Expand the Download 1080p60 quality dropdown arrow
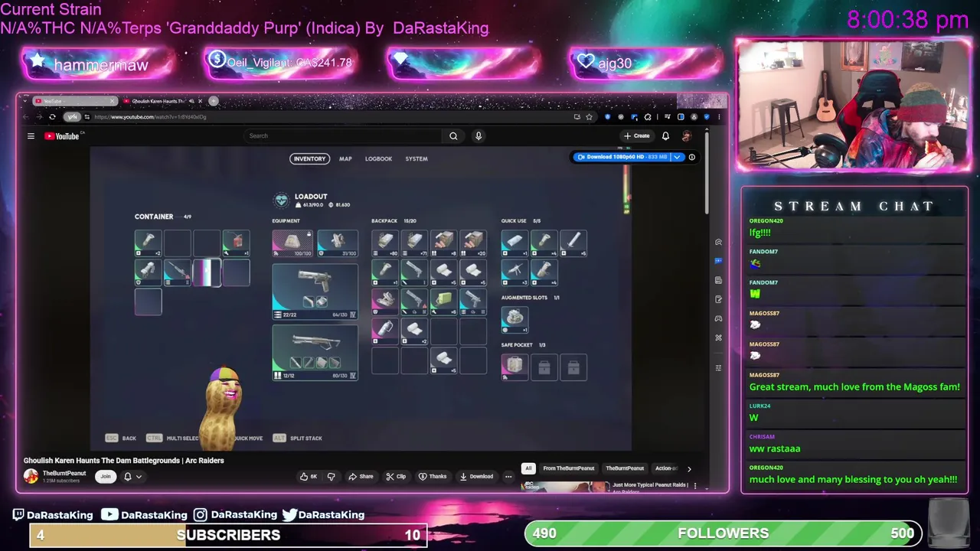The height and width of the screenshot is (551, 980). pyautogui.click(x=677, y=157)
